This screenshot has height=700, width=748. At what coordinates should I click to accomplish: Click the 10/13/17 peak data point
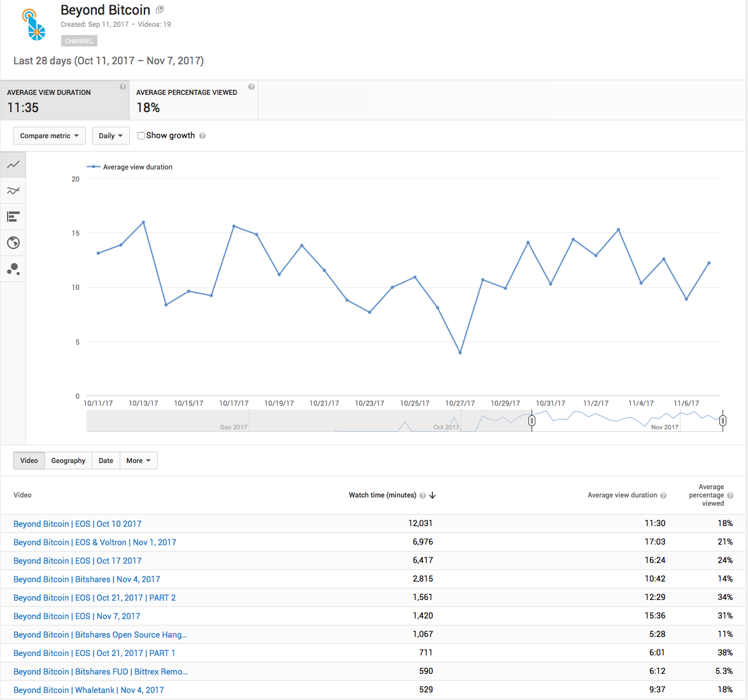click(144, 222)
